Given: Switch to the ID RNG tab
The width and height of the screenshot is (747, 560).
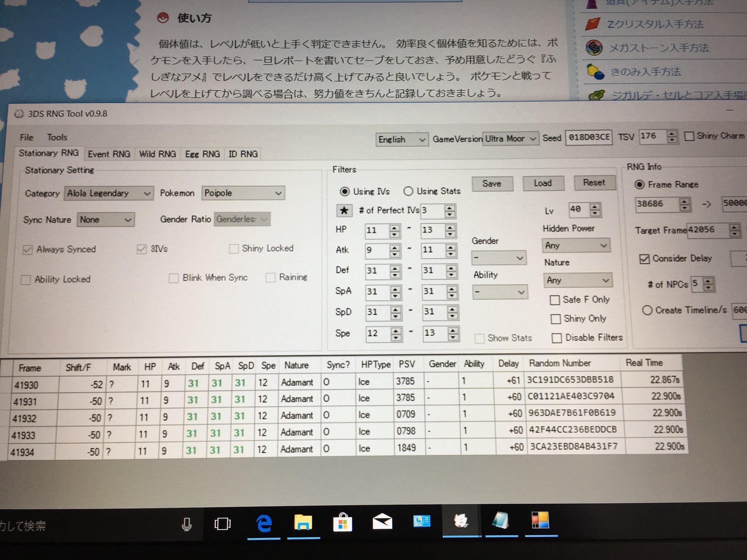Looking at the screenshot, I should [x=243, y=154].
